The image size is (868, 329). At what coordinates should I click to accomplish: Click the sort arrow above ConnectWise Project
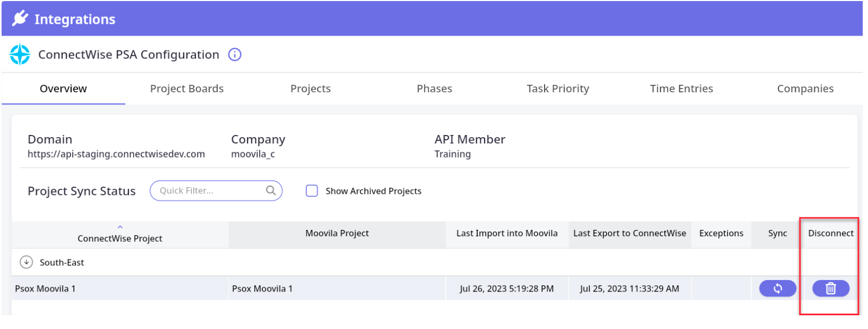(120, 227)
